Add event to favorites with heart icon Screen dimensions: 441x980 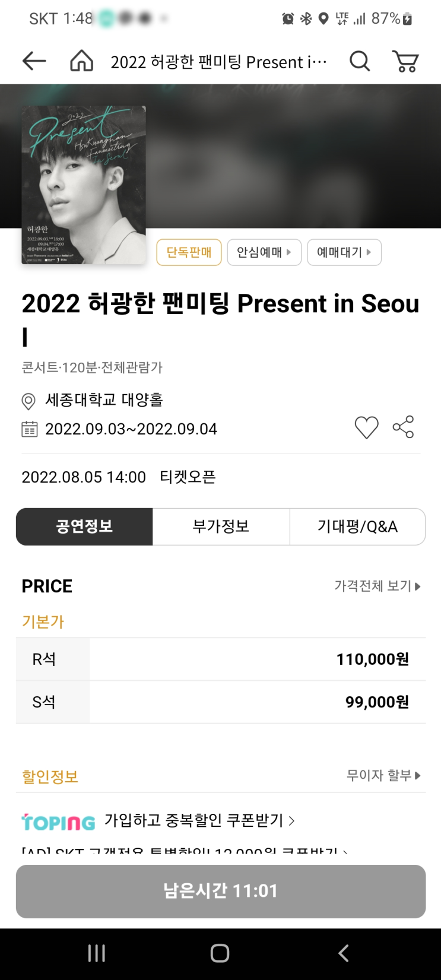click(366, 427)
